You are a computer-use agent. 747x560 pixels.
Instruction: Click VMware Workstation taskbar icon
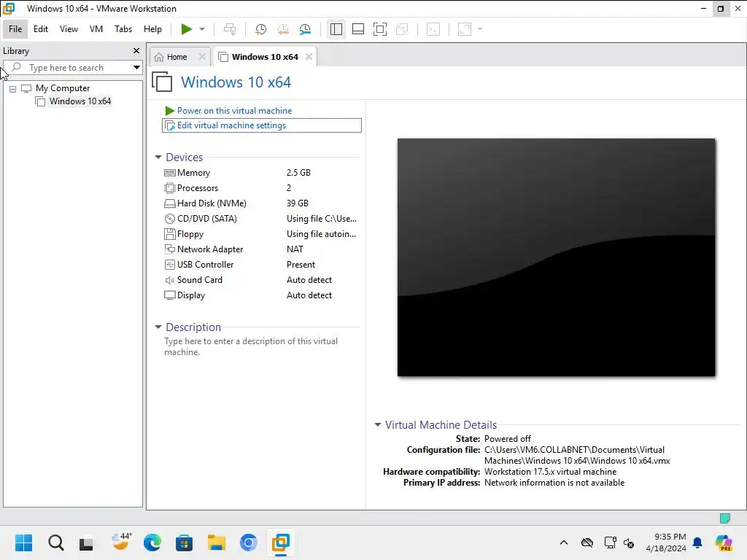pos(281,542)
